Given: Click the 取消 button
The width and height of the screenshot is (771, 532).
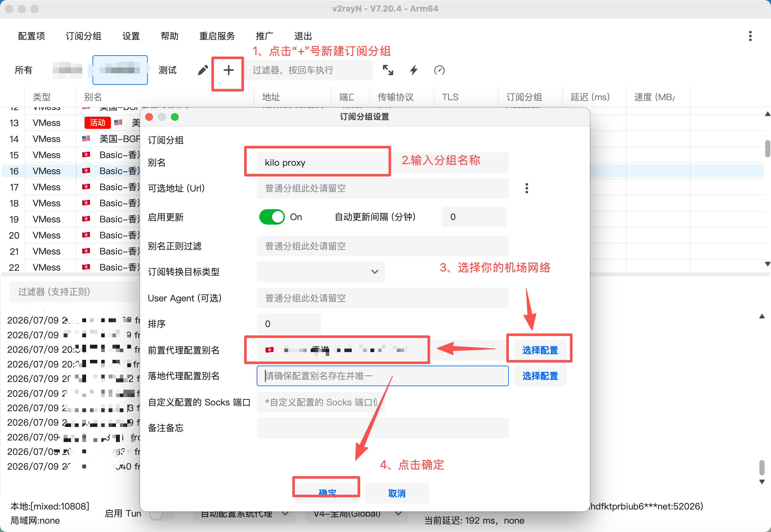Looking at the screenshot, I should pyautogui.click(x=397, y=493).
